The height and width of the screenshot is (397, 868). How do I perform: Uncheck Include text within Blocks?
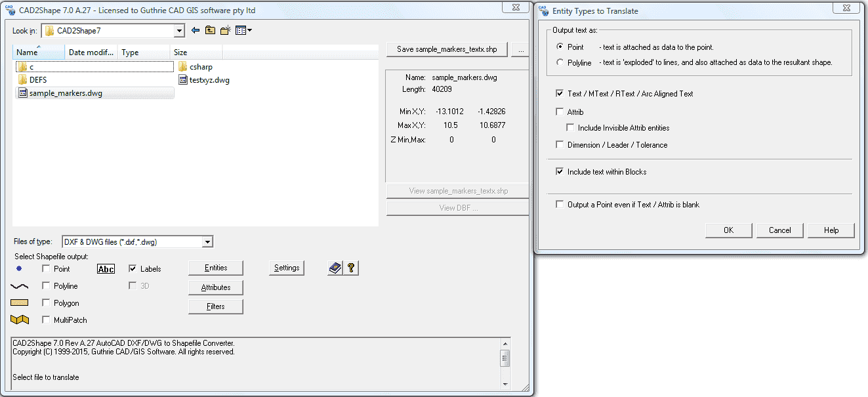click(560, 172)
